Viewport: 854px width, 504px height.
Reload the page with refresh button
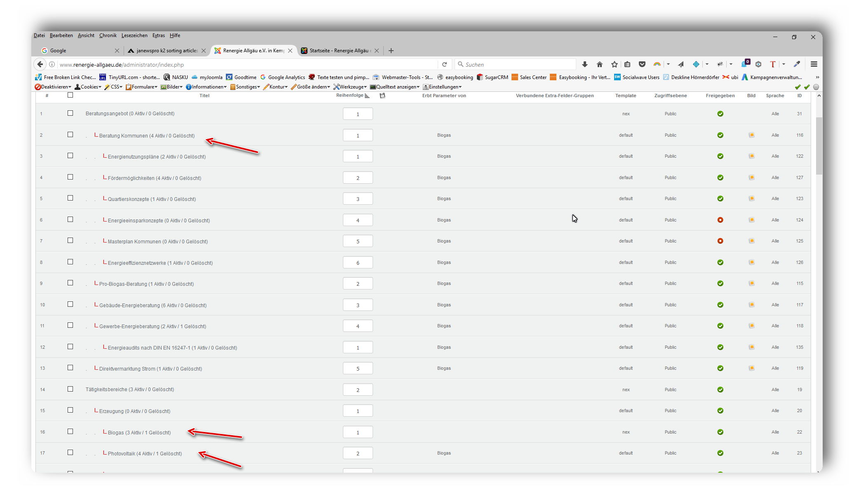(444, 64)
